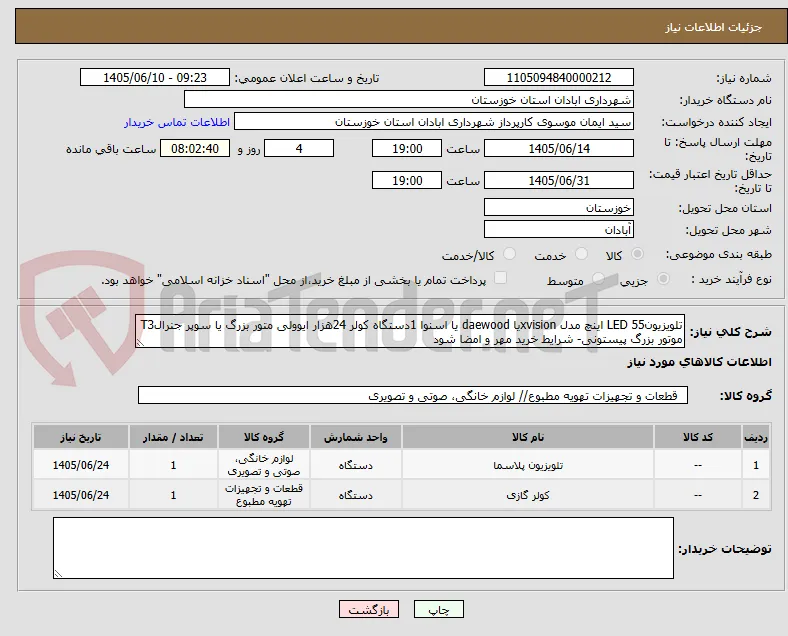Screen dimensions: 788x636
Task: Click the response deadline date 1405/06/14
Action: (x=558, y=148)
